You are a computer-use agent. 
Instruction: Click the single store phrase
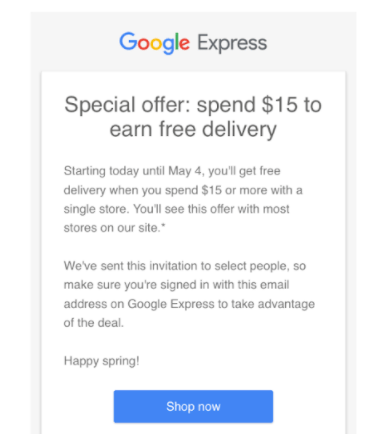96,209
